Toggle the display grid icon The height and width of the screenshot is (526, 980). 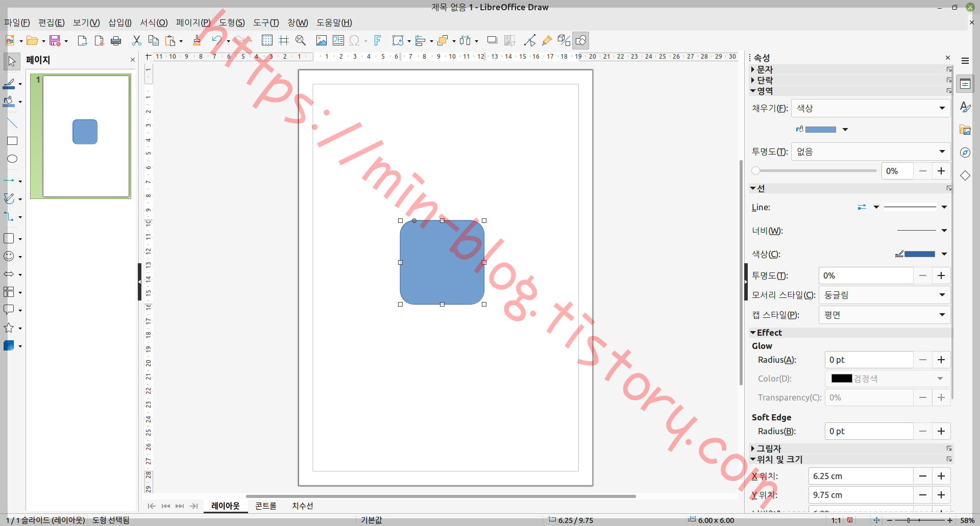point(267,40)
